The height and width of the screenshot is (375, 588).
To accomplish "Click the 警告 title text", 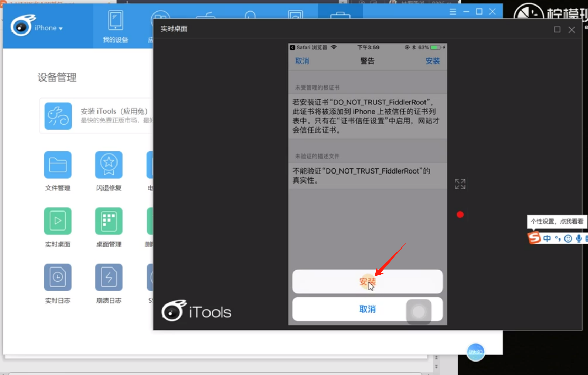I will tap(367, 61).
